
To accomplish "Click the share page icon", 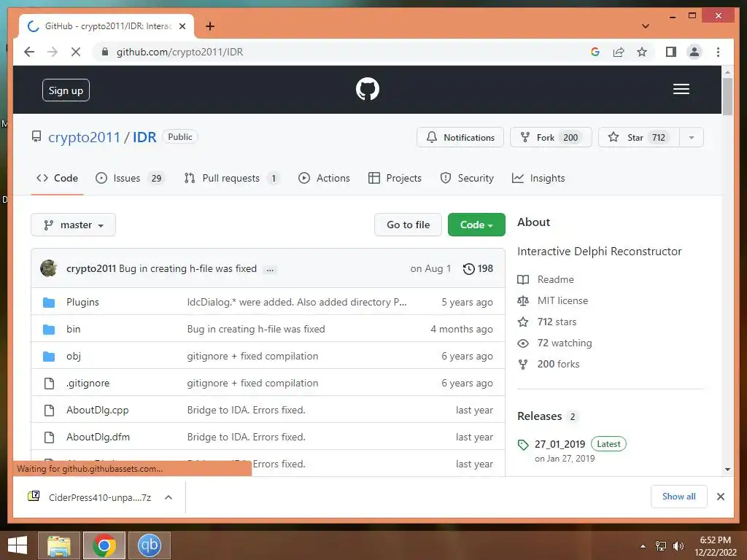I will (619, 52).
